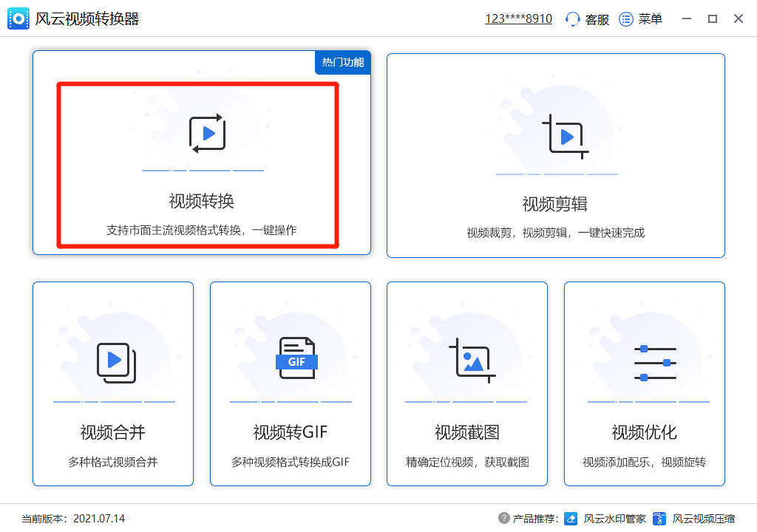The height and width of the screenshot is (532, 757).
Task: Open 客服 customer service
Action: pos(597,19)
